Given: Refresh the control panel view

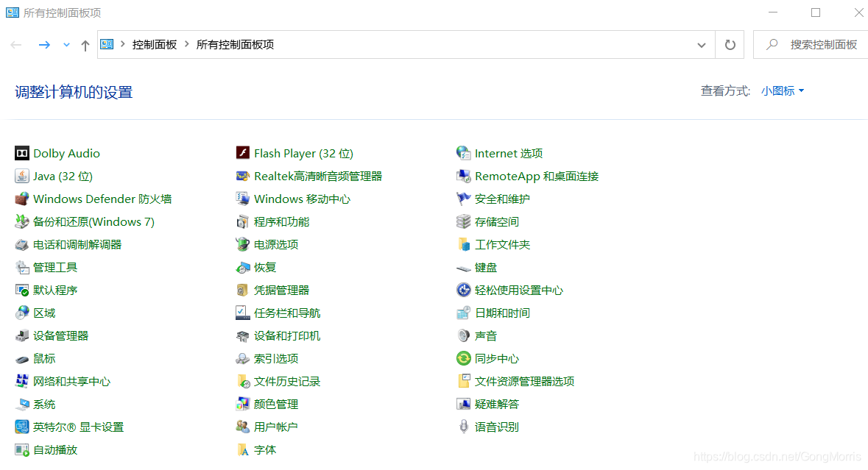Looking at the screenshot, I should [x=730, y=45].
